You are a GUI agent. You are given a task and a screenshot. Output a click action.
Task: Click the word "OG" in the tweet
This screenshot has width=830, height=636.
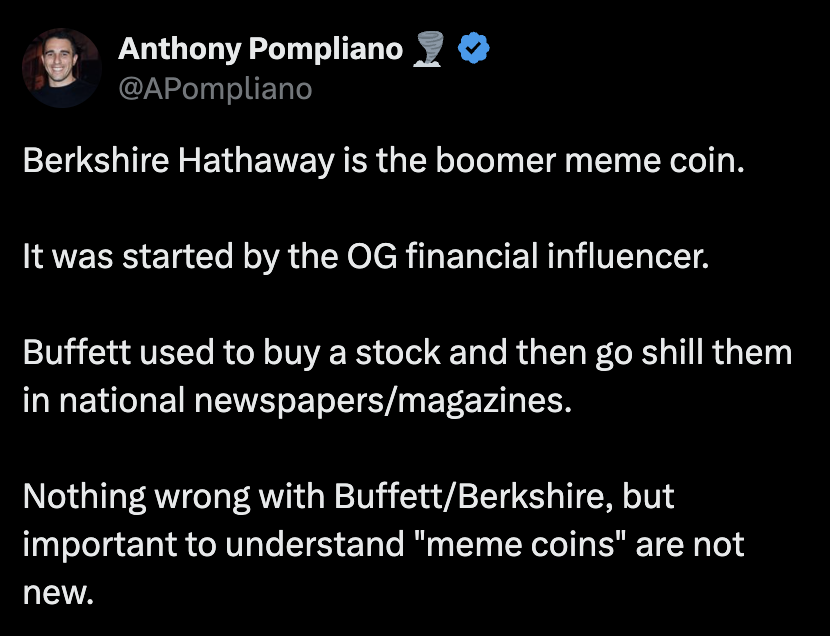pyautogui.click(x=372, y=256)
